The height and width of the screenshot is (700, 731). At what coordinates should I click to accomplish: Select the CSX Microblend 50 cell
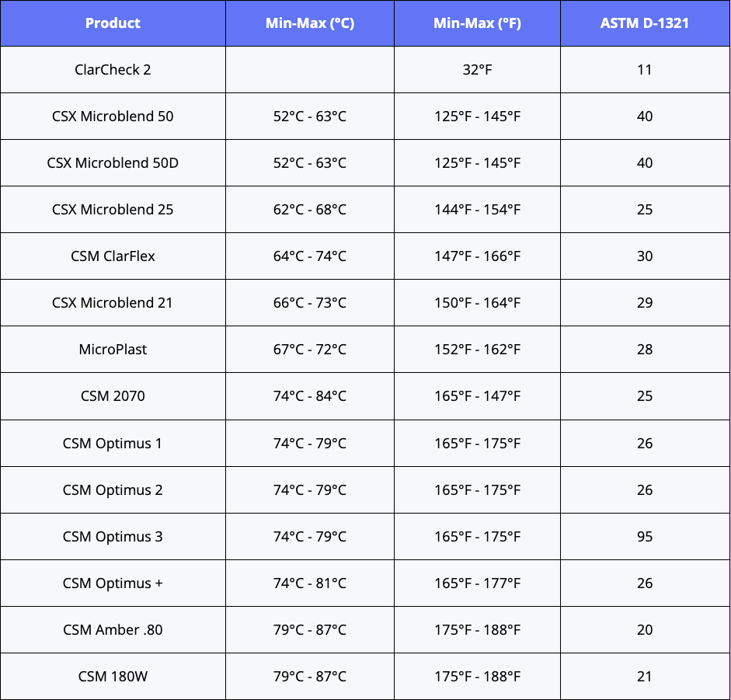(113, 117)
